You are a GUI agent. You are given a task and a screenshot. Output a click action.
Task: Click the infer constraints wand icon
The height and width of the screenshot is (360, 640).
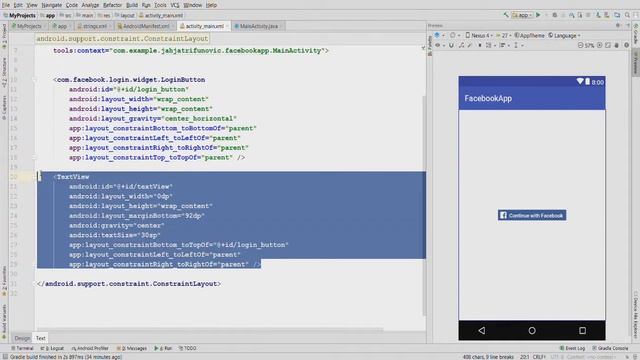coord(470,45)
